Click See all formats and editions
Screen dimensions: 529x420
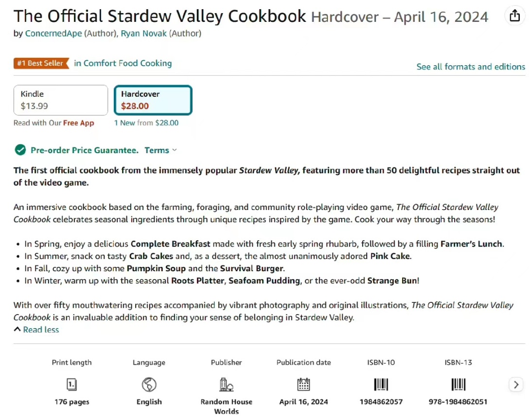click(x=471, y=67)
